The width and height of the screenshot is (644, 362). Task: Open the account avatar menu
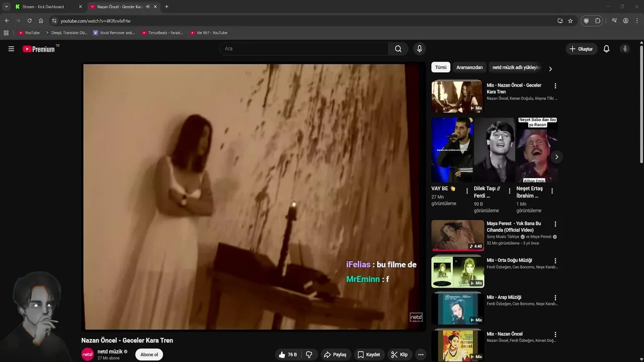point(625,49)
